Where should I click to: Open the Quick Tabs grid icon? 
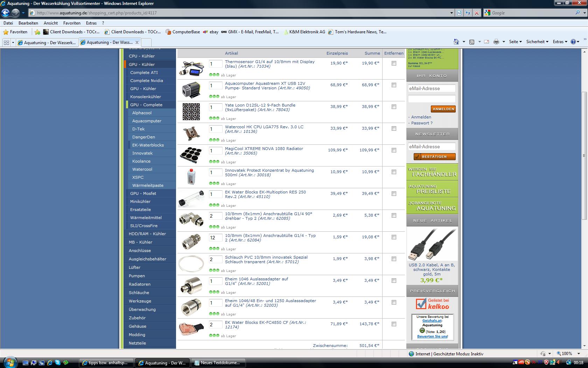click(6, 42)
